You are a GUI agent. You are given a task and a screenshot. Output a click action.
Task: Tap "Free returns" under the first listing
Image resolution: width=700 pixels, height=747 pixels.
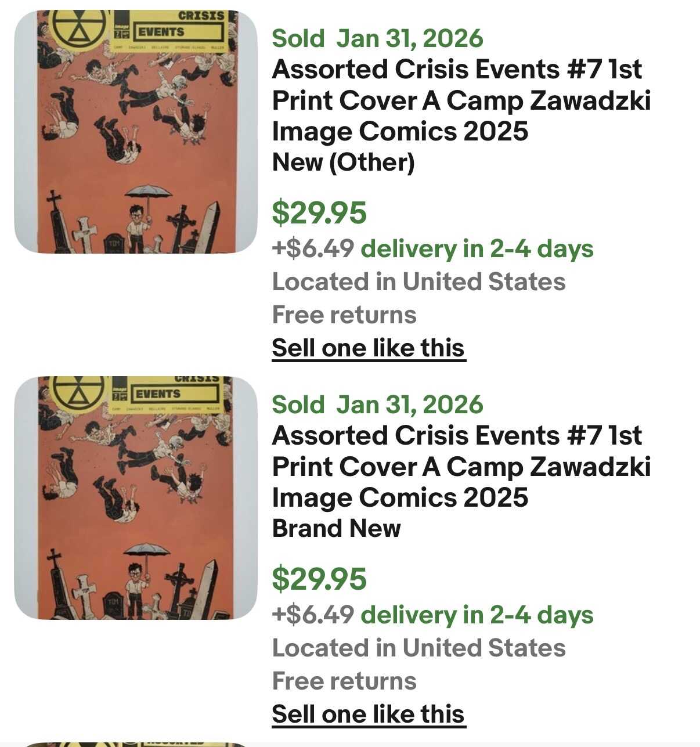tap(344, 315)
